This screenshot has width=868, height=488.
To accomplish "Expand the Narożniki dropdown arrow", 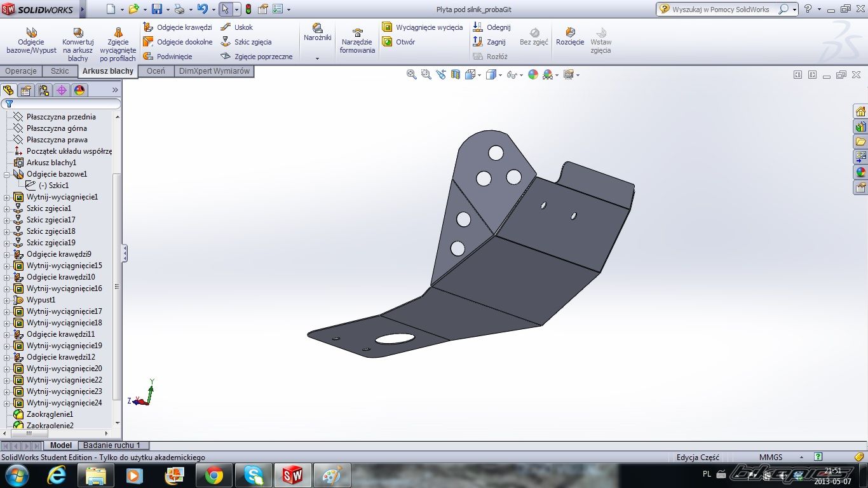I will click(x=317, y=58).
